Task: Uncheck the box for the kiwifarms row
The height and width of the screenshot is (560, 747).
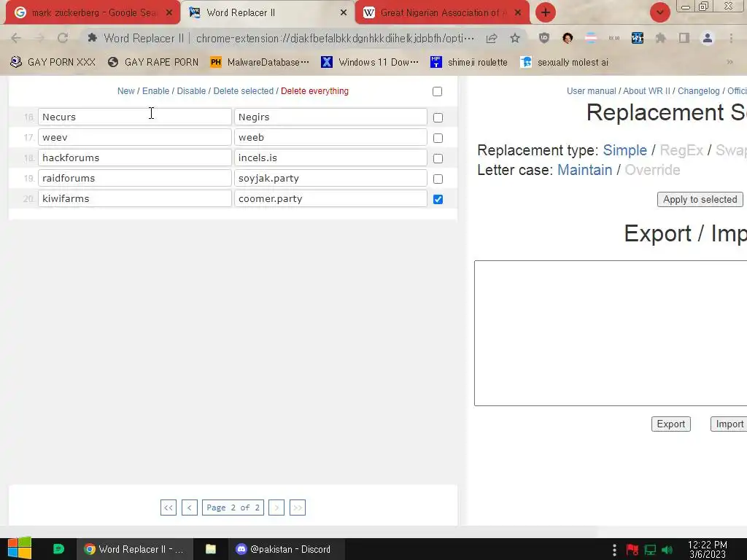Action: tap(438, 200)
